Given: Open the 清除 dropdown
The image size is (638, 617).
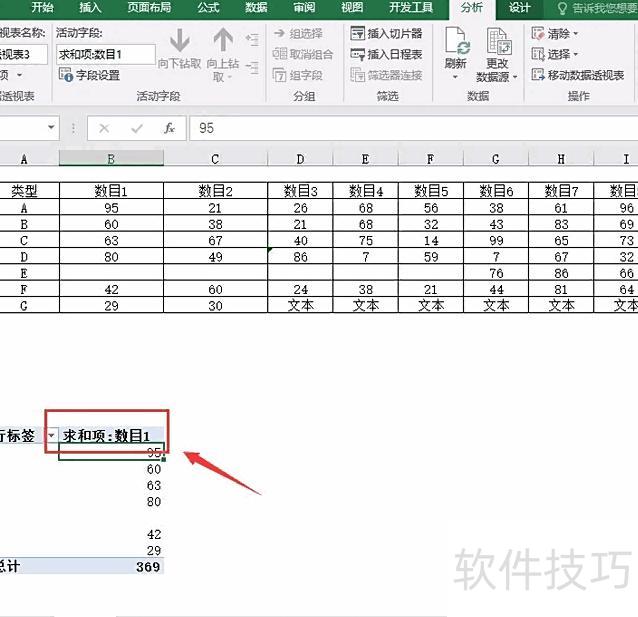Looking at the screenshot, I should pos(555,34).
